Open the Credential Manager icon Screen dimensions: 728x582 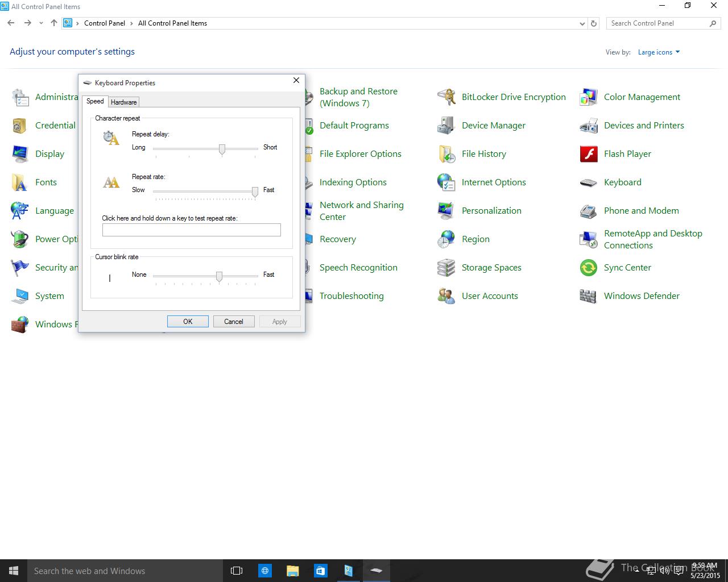19,126
